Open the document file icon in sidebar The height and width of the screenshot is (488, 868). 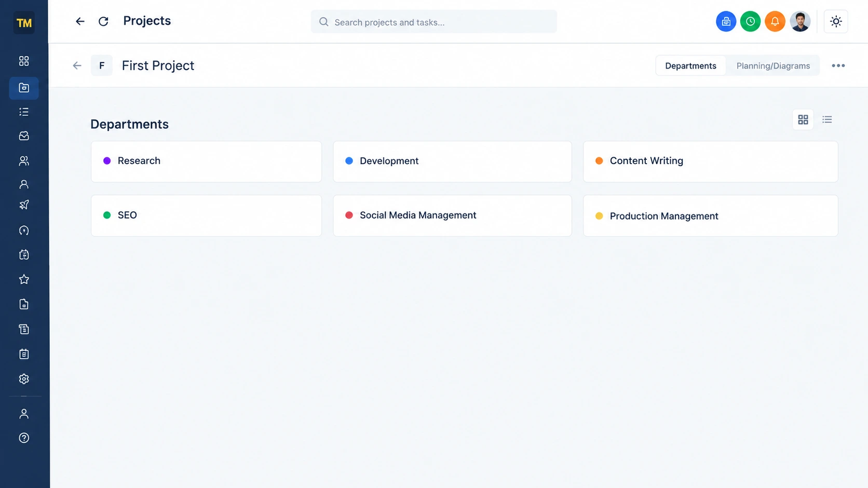coord(24,304)
